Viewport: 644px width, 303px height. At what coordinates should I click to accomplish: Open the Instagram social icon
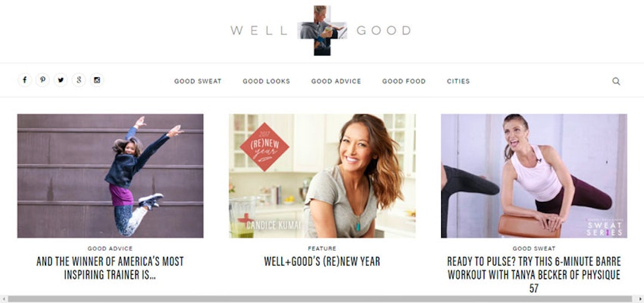pyautogui.click(x=97, y=80)
